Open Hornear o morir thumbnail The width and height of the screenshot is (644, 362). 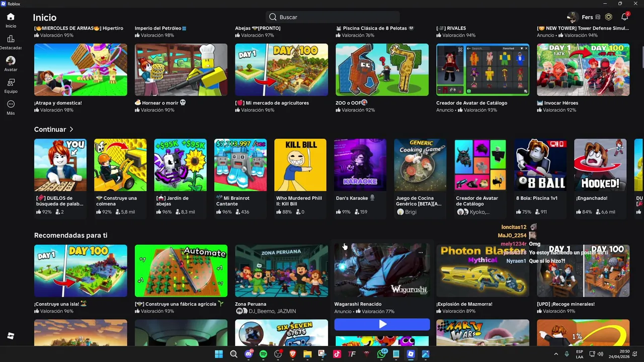[181, 69]
